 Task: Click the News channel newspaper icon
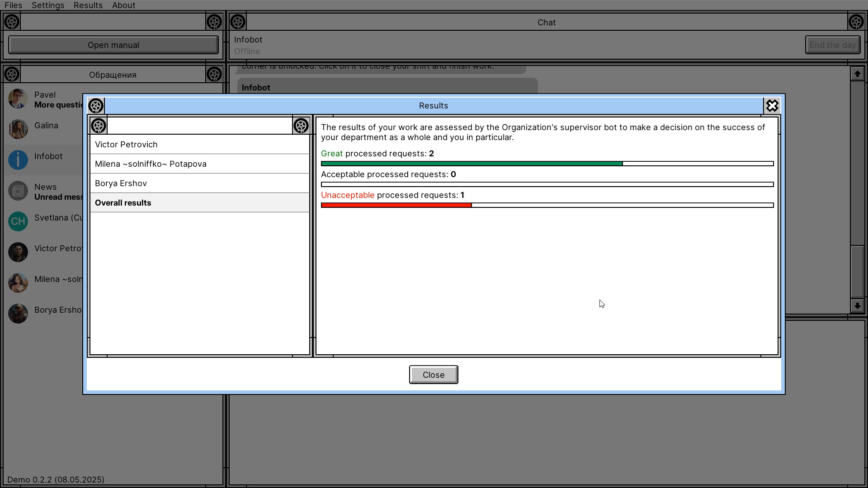pos(18,191)
